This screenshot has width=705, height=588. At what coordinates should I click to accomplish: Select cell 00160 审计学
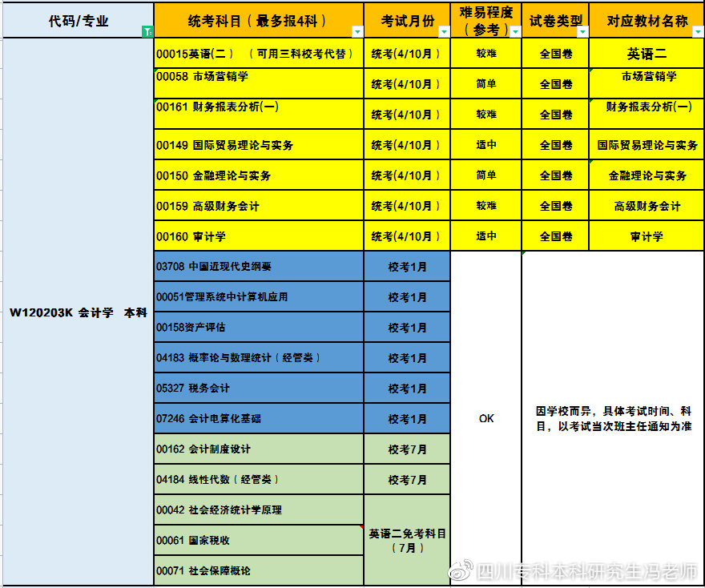pos(259,236)
